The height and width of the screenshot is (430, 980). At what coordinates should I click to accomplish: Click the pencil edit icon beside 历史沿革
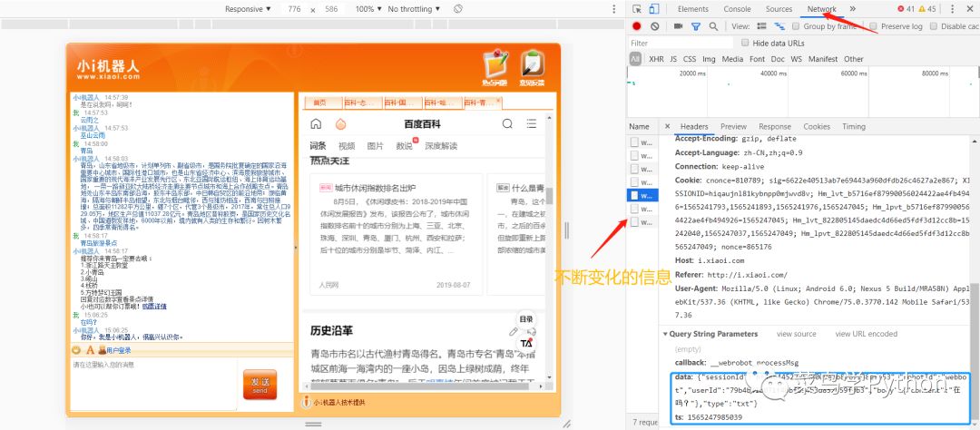514,331
